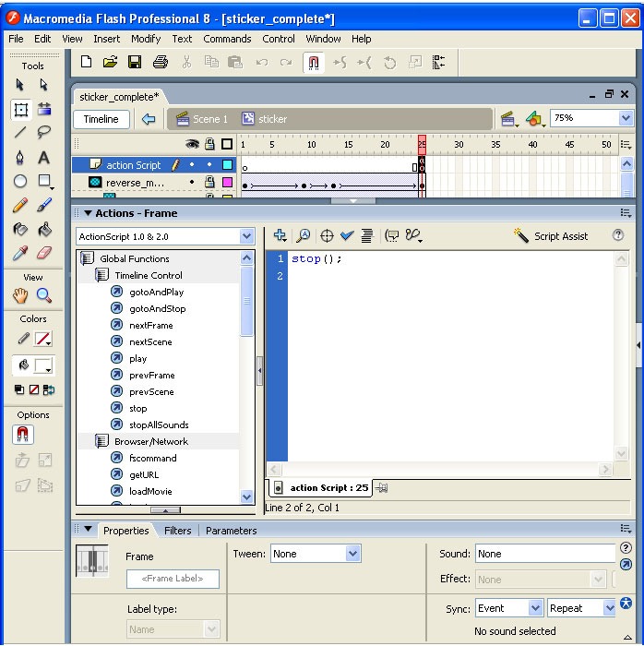
Task: Click the Auto format icon
Action: point(367,235)
